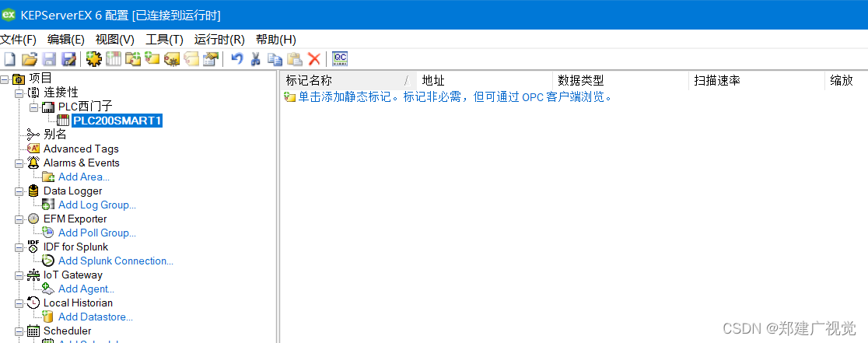Click the bulk tag generation icon

coord(172,59)
